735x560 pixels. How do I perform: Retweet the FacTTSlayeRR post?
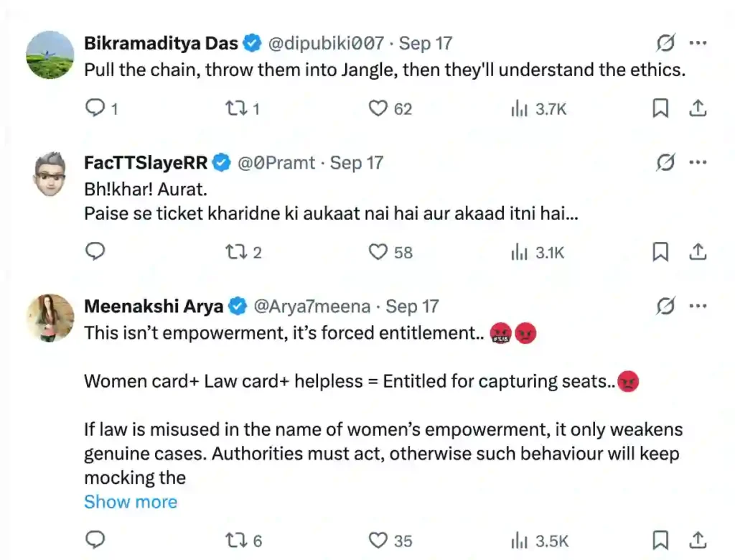tap(233, 252)
